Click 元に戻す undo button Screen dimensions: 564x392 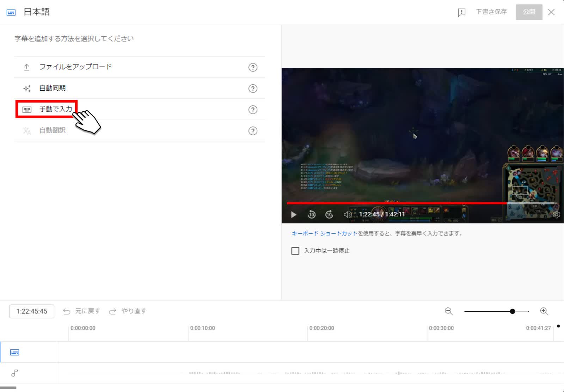click(x=81, y=311)
